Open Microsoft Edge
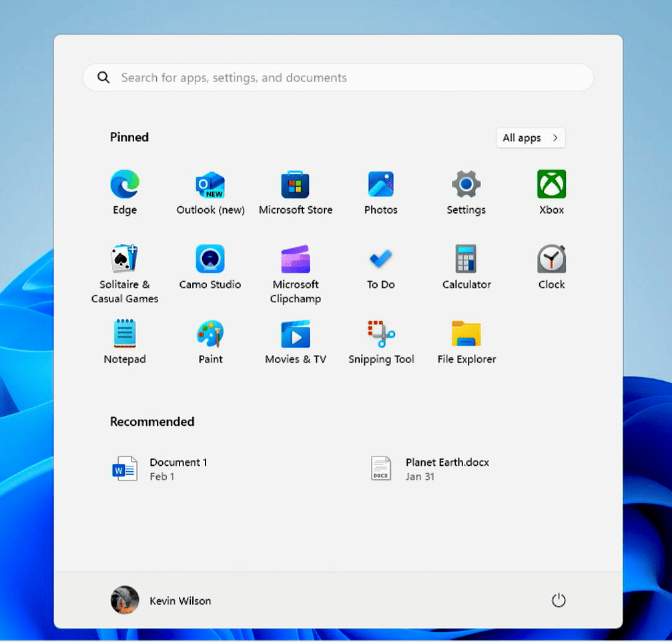 [x=124, y=185]
